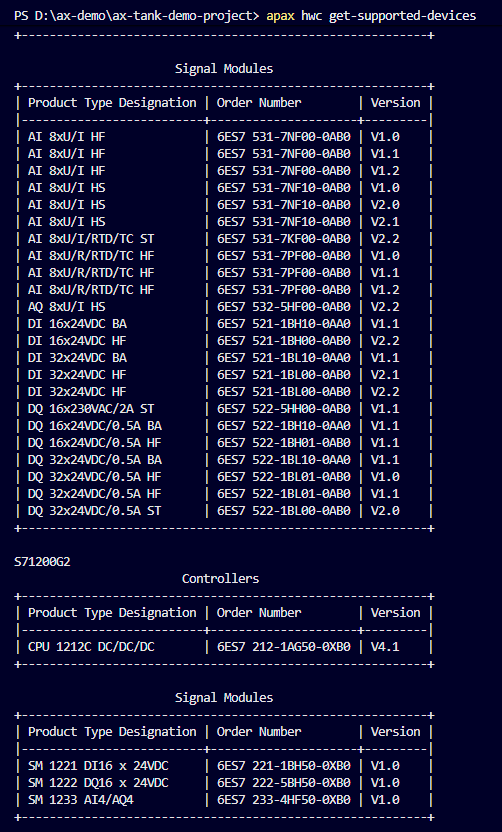The image size is (502, 832).
Task: Click the V2.1 version of DI 32x24VDC HF
Action: tap(385, 375)
